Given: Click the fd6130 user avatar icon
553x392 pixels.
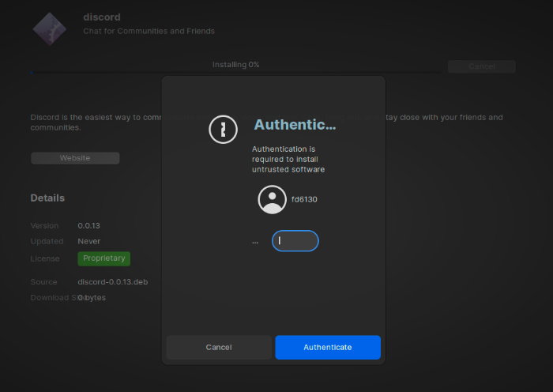Looking at the screenshot, I should coord(272,199).
